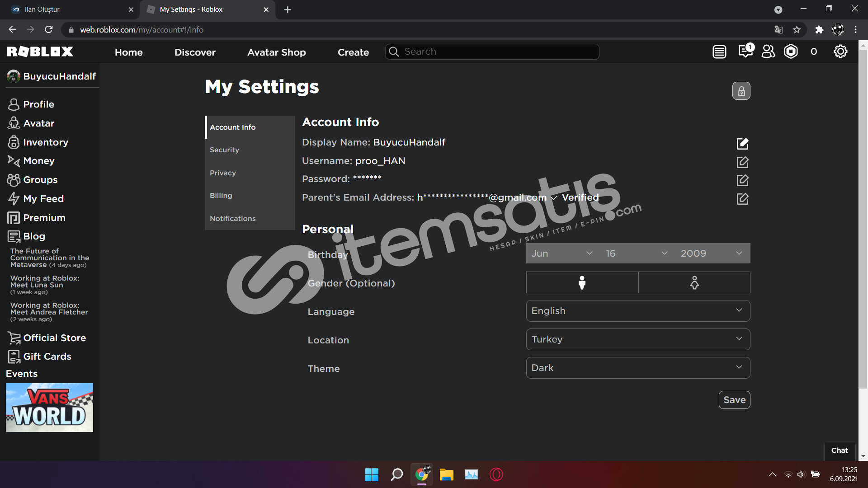Read 'The Future of Communication in the Metaverse' post

(49, 258)
